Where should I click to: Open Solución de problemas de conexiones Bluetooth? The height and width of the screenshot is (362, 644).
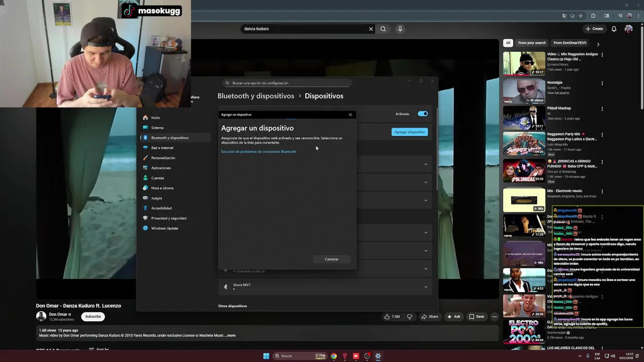click(x=259, y=151)
